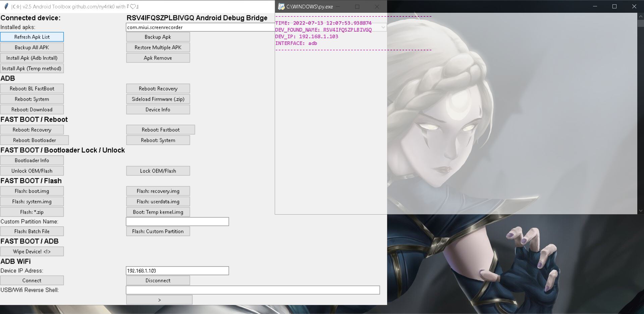Focus the Device IP Adress field
The height and width of the screenshot is (314, 644).
coord(177,271)
